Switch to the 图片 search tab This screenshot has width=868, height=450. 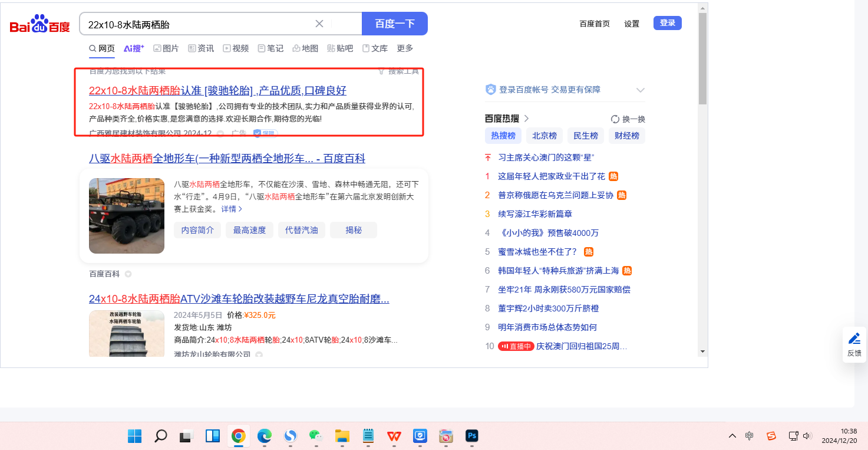click(166, 48)
